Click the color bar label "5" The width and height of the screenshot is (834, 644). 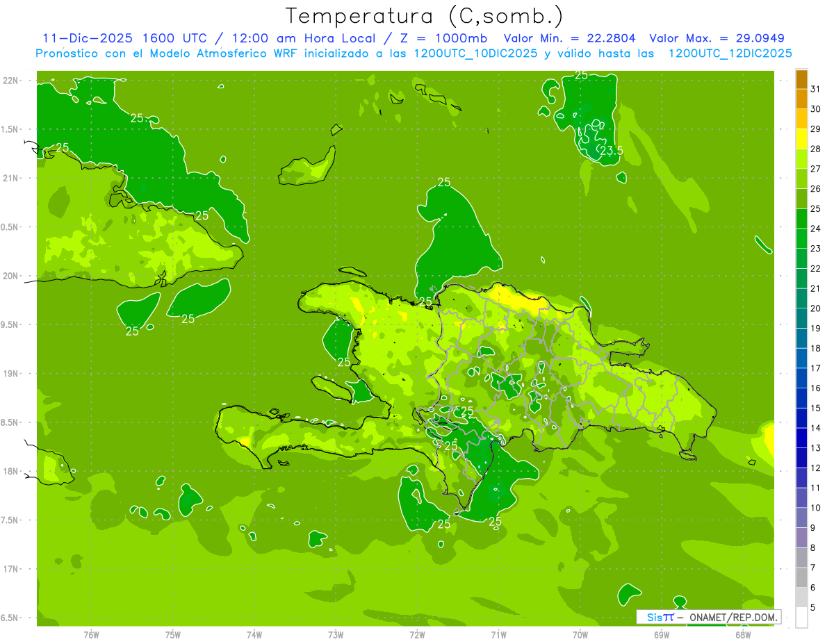pos(813,608)
